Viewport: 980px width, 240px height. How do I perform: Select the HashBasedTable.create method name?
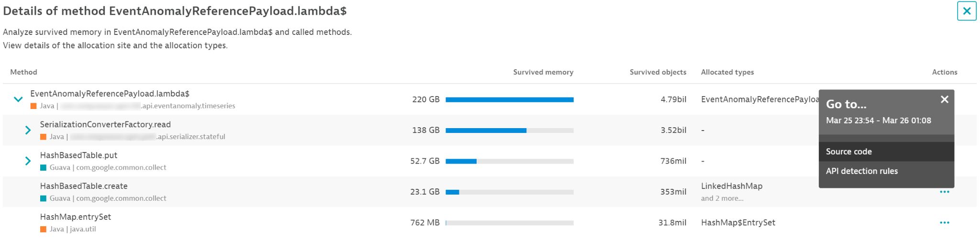(84, 186)
